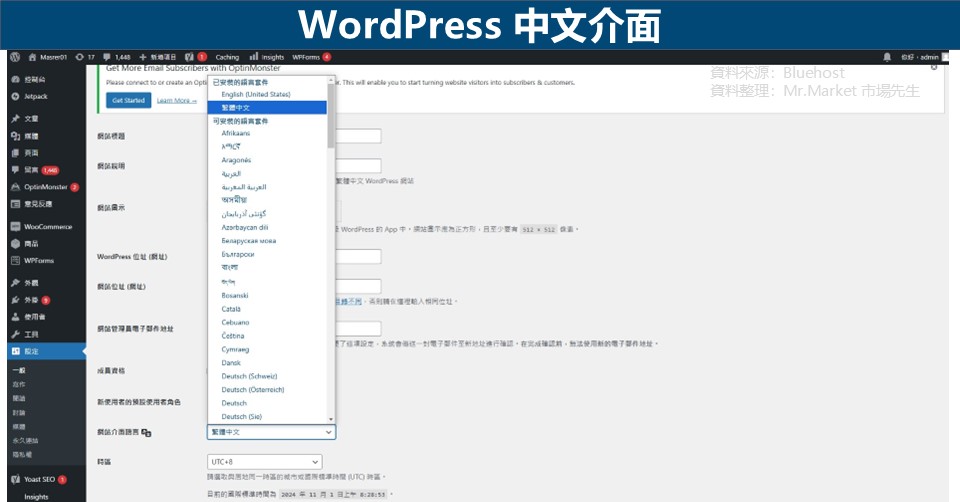
Task: Open WPForms in the sidebar
Action: 32,261
